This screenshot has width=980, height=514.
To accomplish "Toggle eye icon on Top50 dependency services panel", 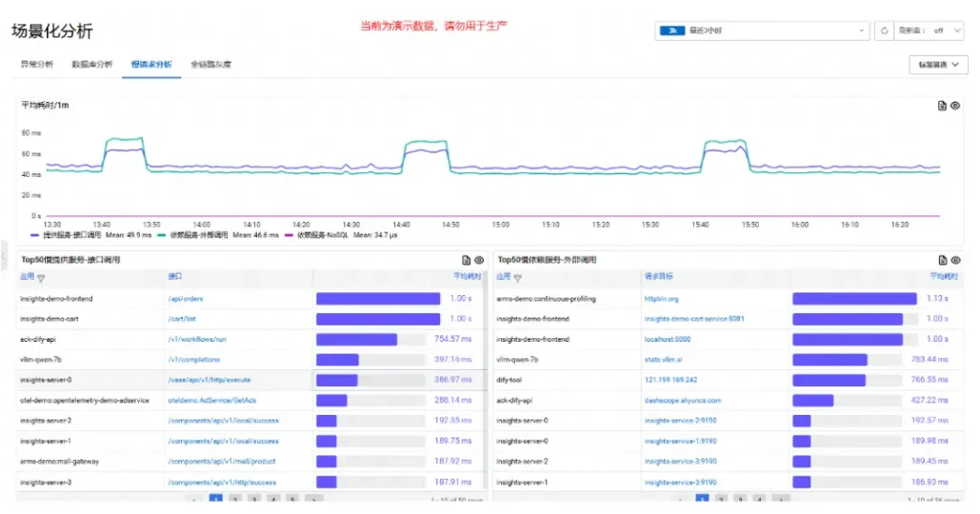I will coord(955,260).
